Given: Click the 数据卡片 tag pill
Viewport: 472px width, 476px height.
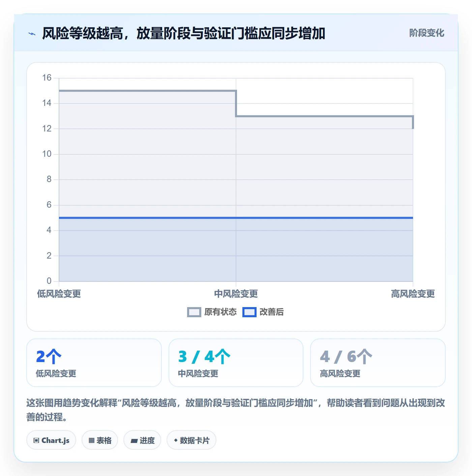Looking at the screenshot, I should 191,440.
